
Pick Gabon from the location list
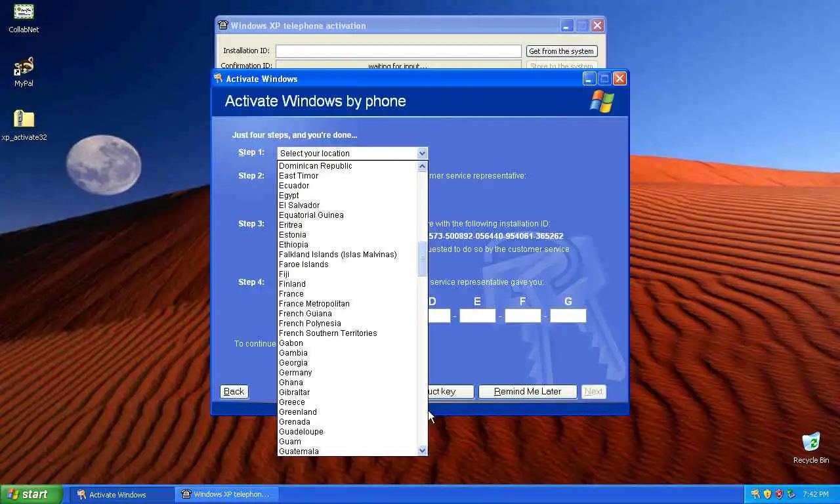click(x=348, y=343)
